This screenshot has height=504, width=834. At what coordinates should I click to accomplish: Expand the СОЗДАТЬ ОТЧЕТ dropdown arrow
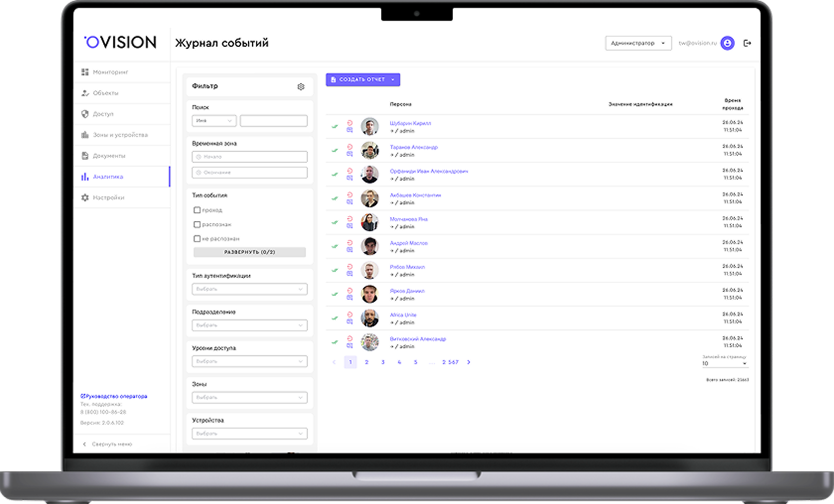(x=393, y=79)
